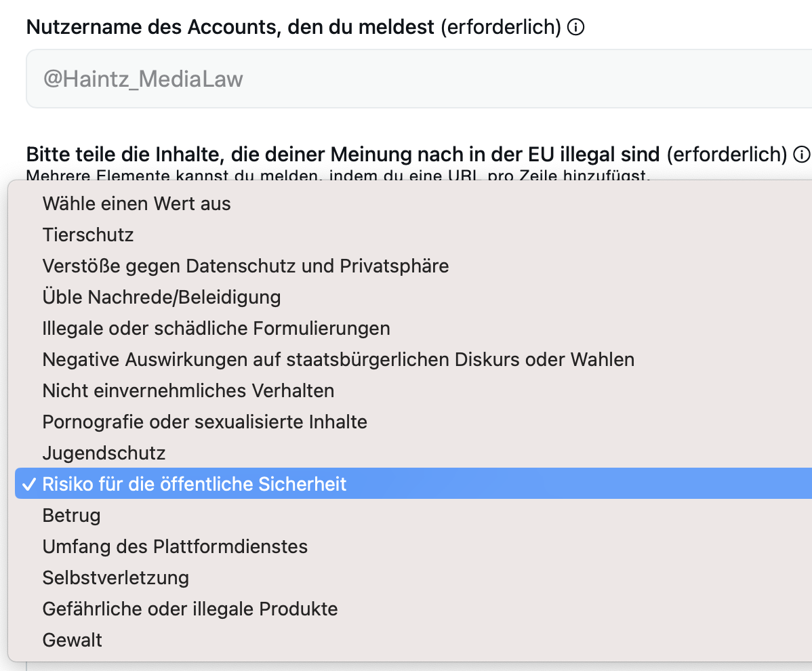This screenshot has height=671, width=812.
Task: Click checkmark beside Risiko für die öffentliche Sicherheit
Action: (x=28, y=484)
